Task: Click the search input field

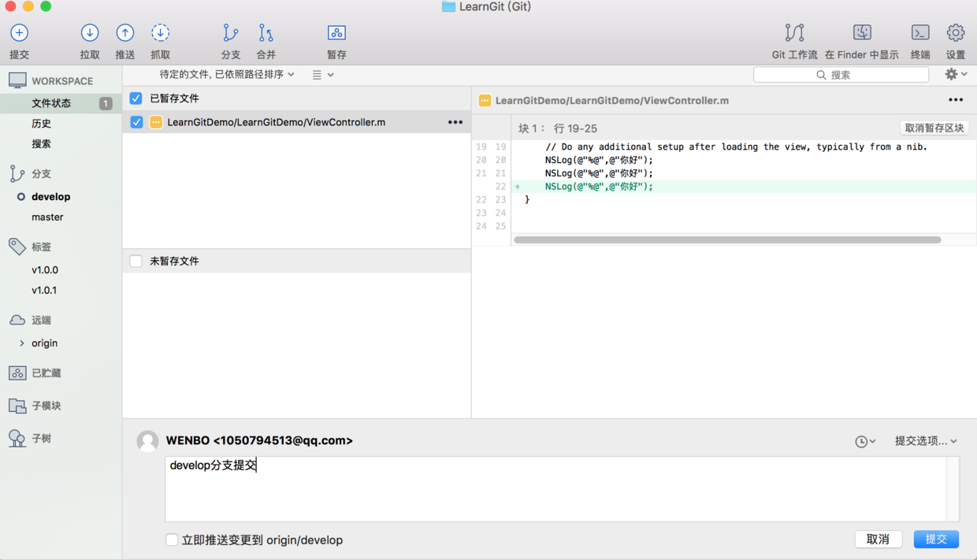Action: click(841, 75)
